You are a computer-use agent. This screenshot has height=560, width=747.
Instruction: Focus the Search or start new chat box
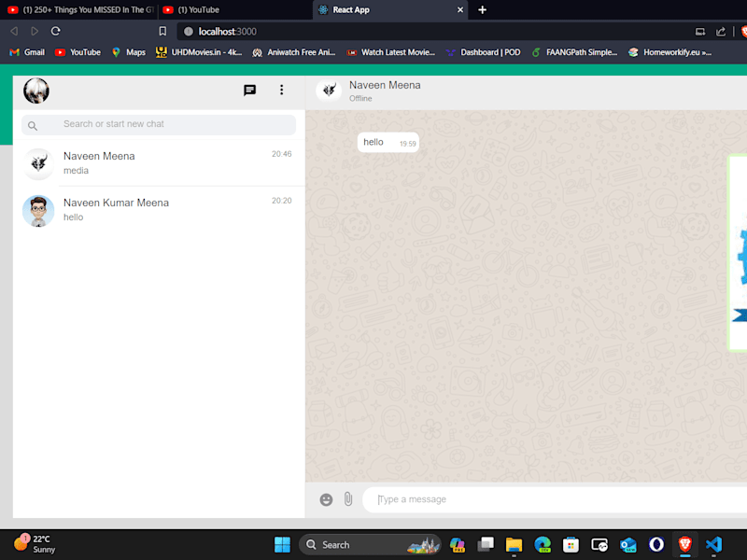159,124
